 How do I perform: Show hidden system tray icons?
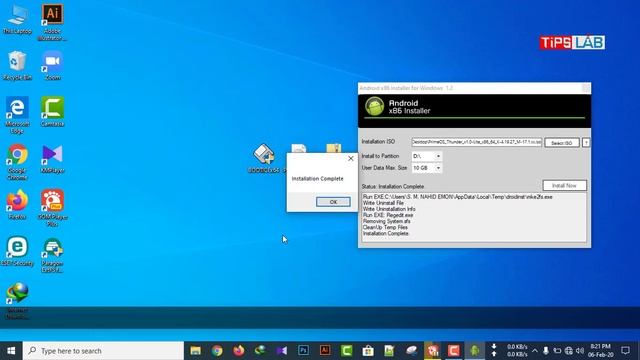pos(535,351)
